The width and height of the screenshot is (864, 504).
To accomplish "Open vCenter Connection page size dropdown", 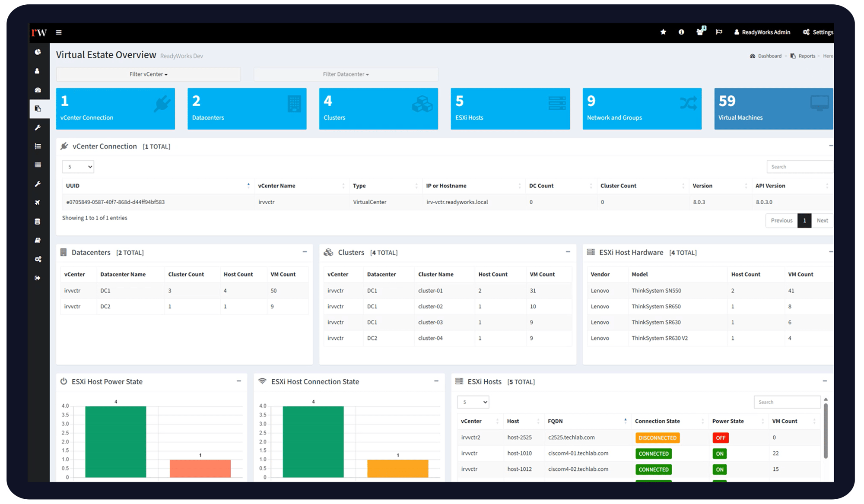I will 78,167.
